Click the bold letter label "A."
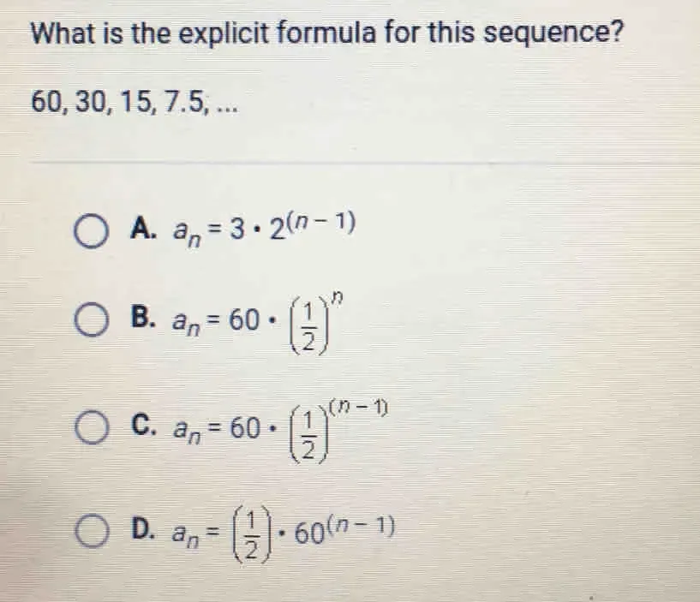This screenshot has height=602, width=700. point(143,229)
